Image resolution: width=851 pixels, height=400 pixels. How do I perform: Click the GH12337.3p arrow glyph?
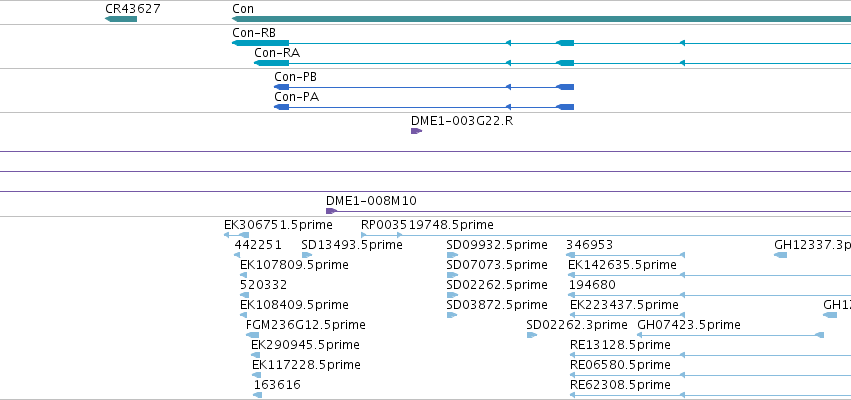[780, 255]
